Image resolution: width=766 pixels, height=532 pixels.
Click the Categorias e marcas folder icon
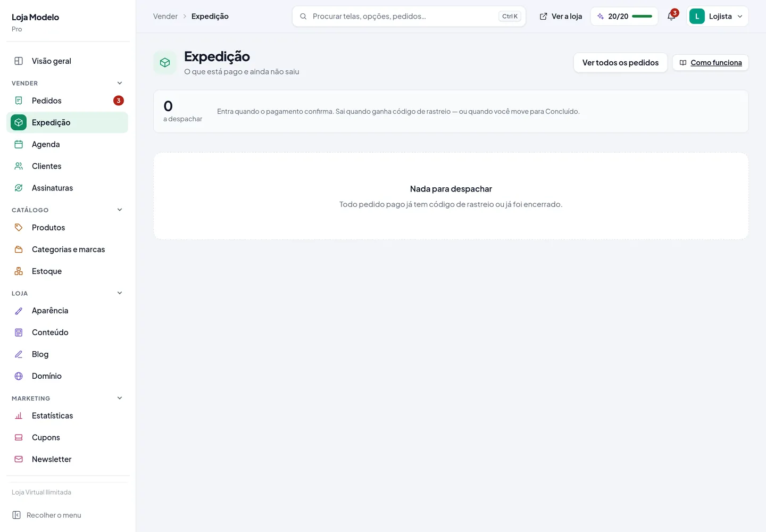pos(19,249)
